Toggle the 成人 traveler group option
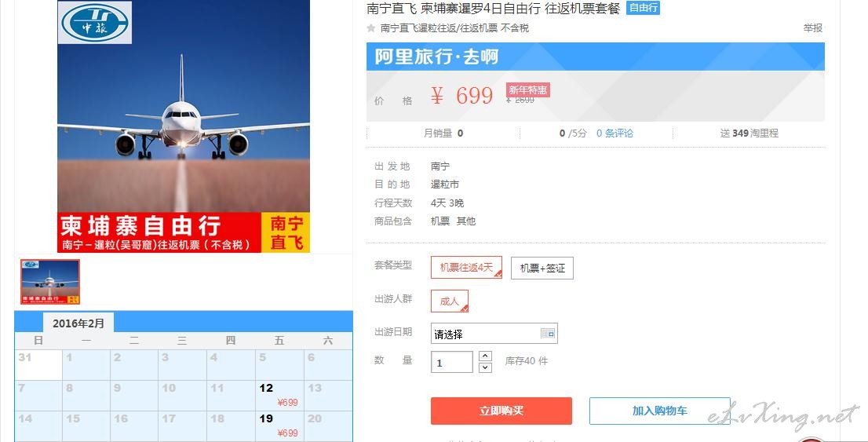 pyautogui.click(x=450, y=301)
